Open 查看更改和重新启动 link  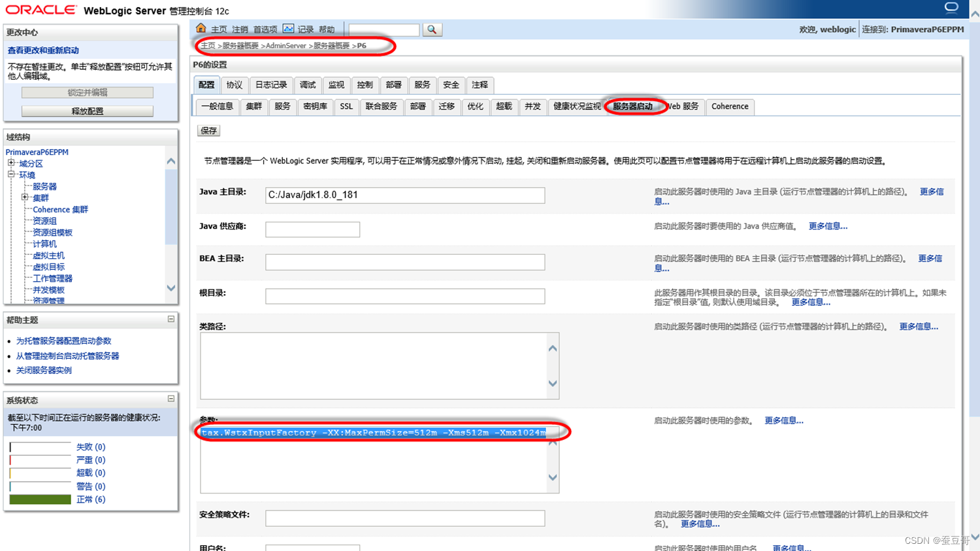(x=43, y=50)
